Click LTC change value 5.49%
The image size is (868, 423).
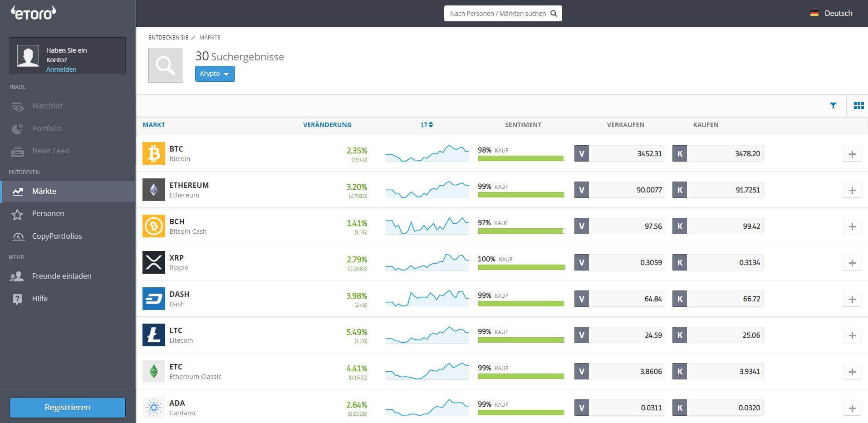click(357, 332)
